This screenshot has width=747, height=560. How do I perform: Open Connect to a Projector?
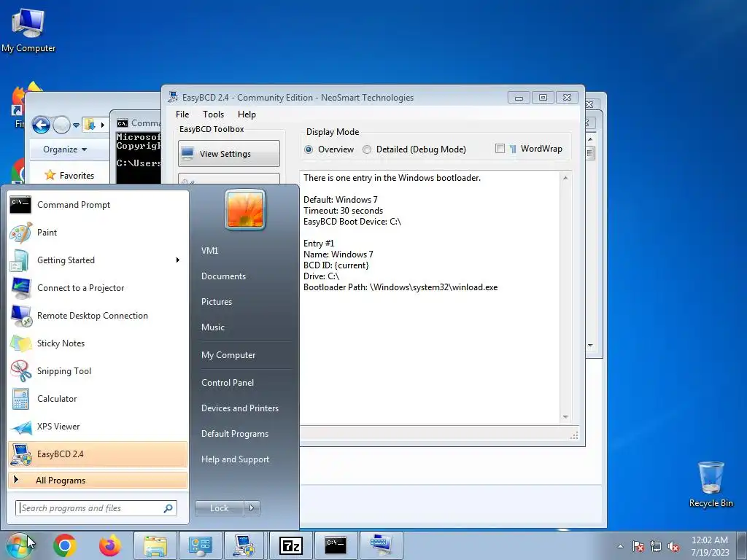[98, 287]
